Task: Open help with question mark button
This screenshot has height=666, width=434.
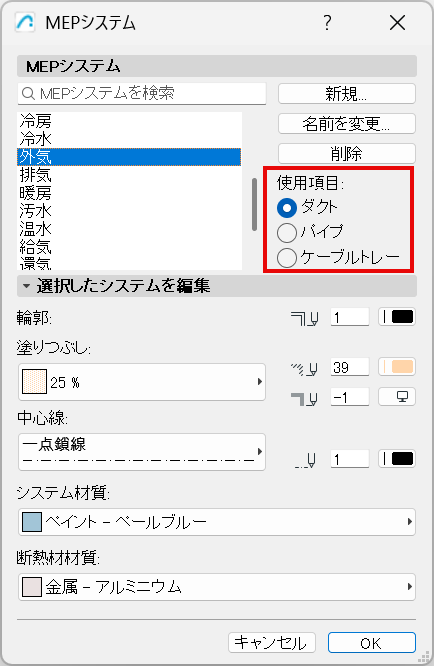Action: point(327,23)
